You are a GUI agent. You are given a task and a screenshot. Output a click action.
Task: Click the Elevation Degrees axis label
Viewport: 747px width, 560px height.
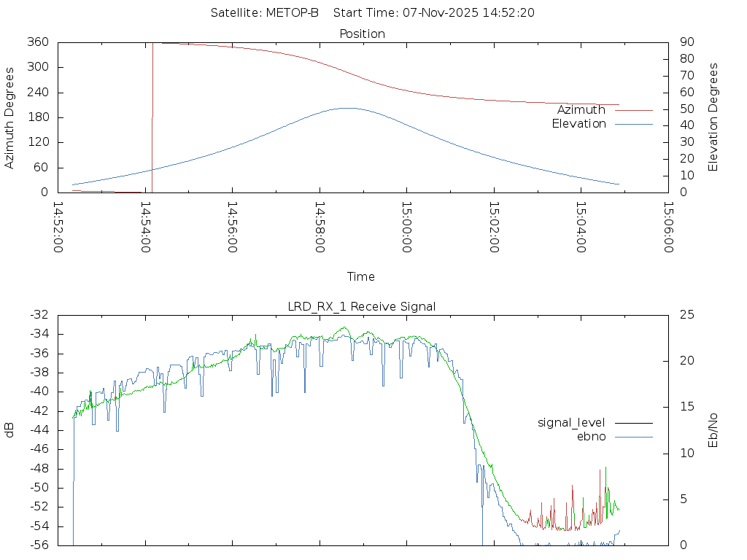click(713, 117)
